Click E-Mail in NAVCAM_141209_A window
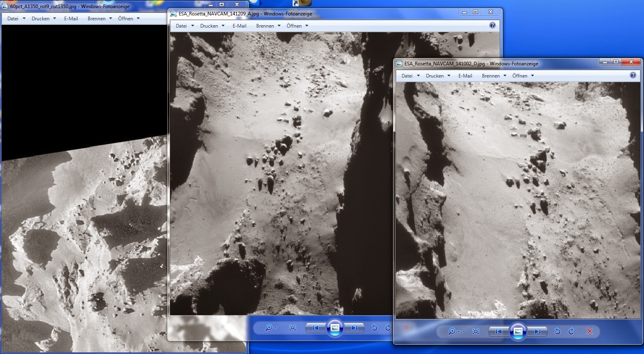 click(239, 26)
